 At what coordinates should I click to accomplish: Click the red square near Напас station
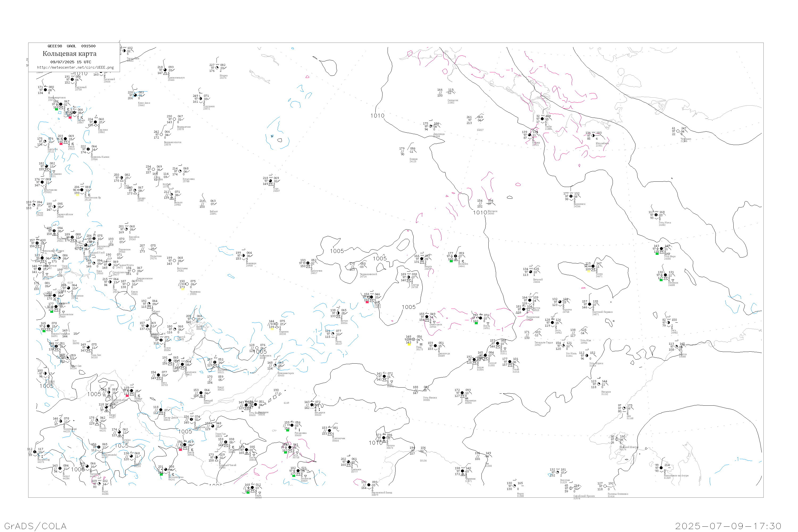(x=61, y=144)
